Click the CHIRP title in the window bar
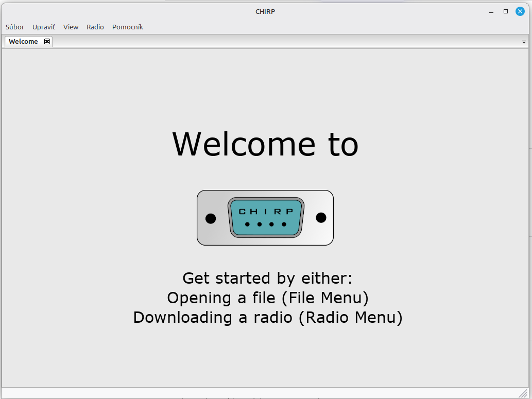Image resolution: width=532 pixels, height=399 pixels. tap(265, 11)
